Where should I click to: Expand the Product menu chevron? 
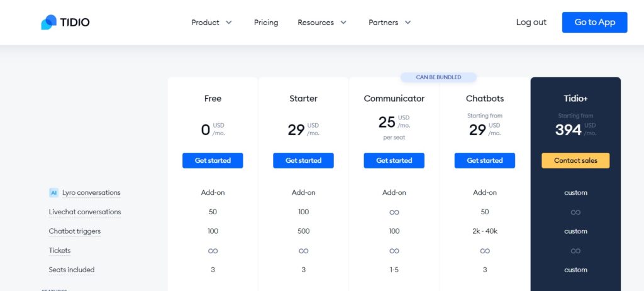coord(229,23)
